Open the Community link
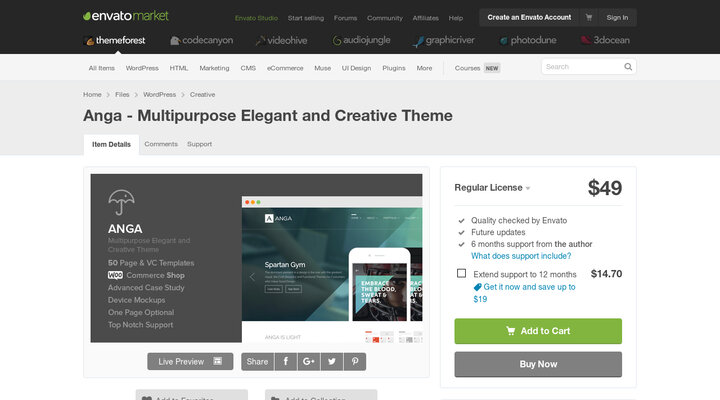 pyautogui.click(x=385, y=18)
